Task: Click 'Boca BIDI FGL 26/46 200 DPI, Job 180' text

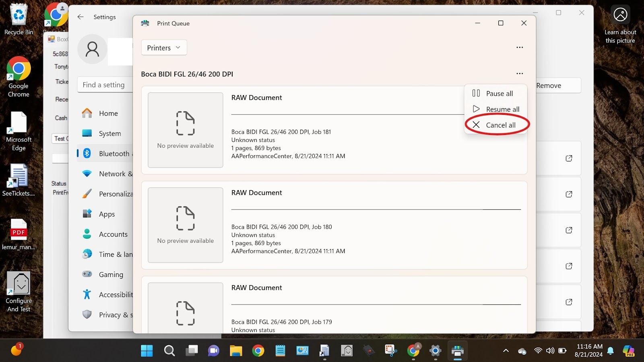Action: click(281, 227)
